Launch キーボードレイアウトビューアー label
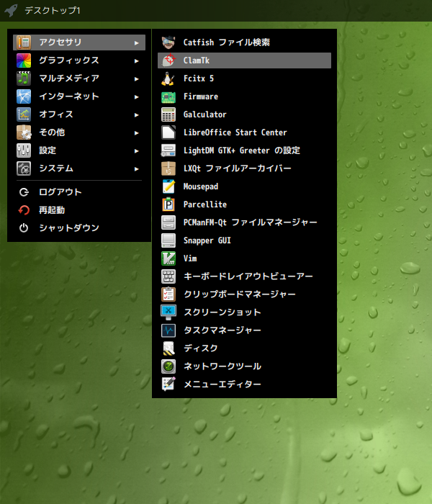The width and height of the screenshot is (432, 504). (248, 276)
